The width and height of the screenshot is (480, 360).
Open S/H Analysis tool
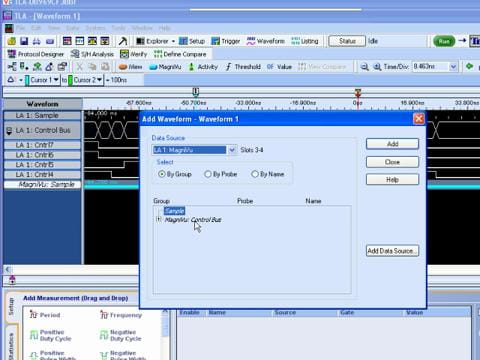(92, 54)
